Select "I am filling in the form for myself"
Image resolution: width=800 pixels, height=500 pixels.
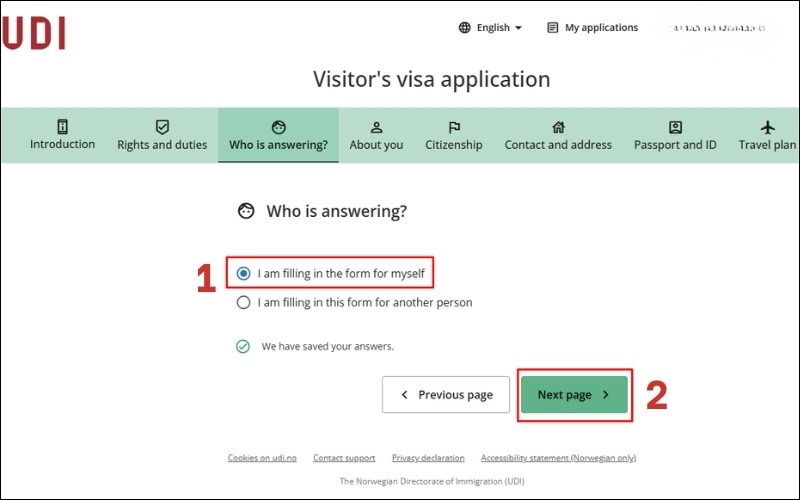pyautogui.click(x=244, y=273)
